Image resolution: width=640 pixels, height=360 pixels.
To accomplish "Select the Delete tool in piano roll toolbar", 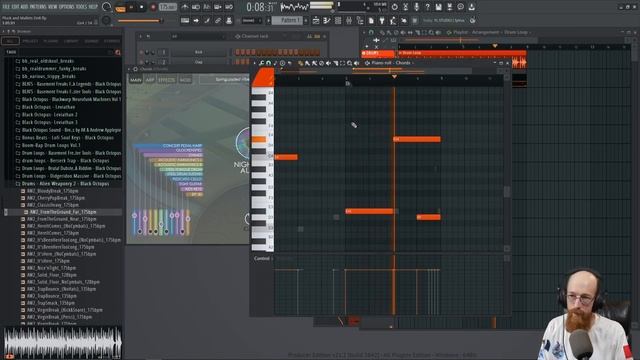I will click(x=322, y=63).
